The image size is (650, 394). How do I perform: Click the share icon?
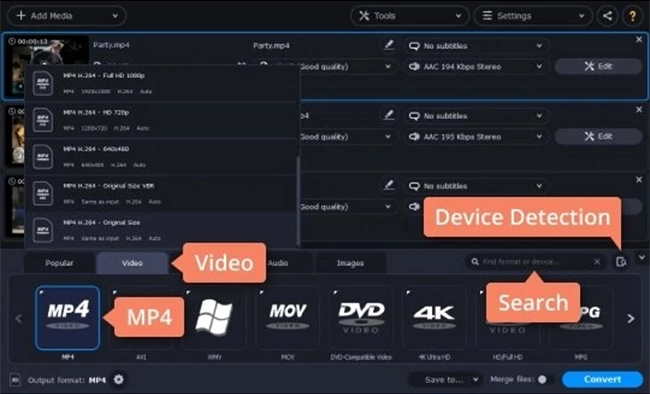click(x=607, y=16)
